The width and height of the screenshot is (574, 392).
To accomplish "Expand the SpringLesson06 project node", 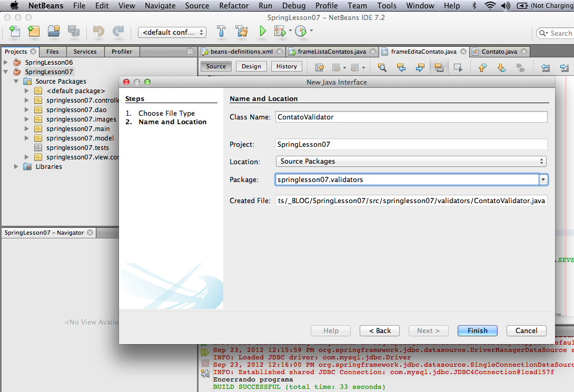I will [x=5, y=62].
